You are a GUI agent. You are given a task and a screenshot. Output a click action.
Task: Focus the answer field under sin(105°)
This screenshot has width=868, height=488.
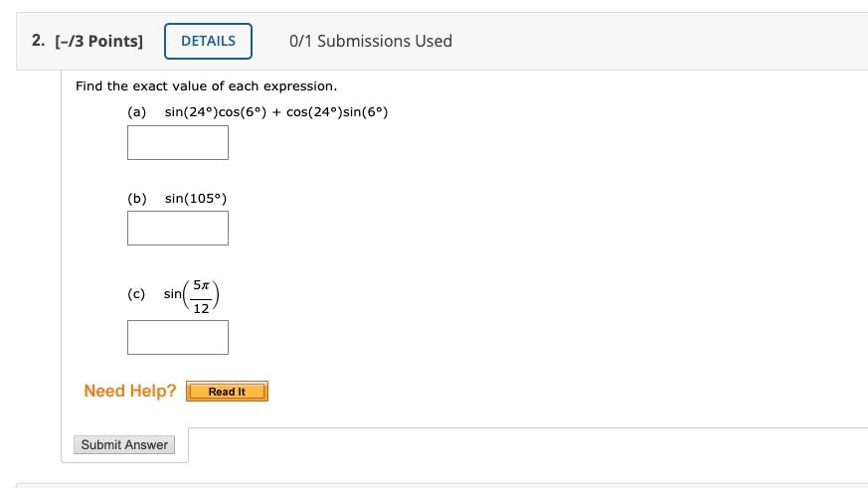coord(178,228)
